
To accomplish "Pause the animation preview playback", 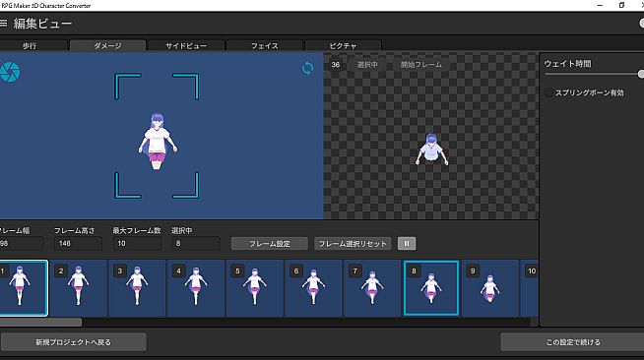I will [407, 244].
